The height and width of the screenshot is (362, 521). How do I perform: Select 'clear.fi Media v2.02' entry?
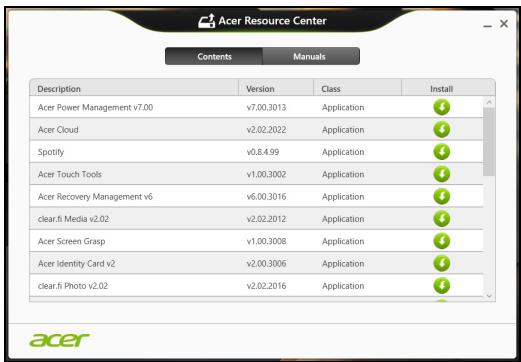click(73, 219)
